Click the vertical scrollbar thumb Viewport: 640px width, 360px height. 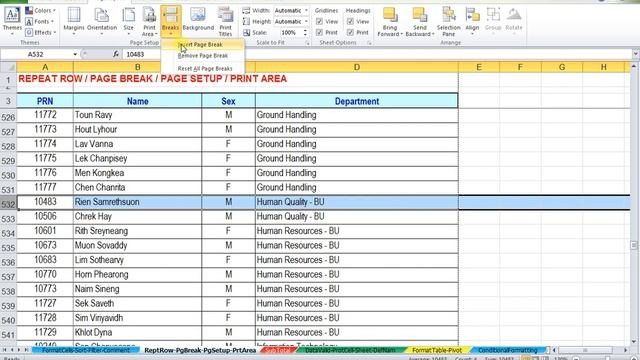[x=634, y=245]
